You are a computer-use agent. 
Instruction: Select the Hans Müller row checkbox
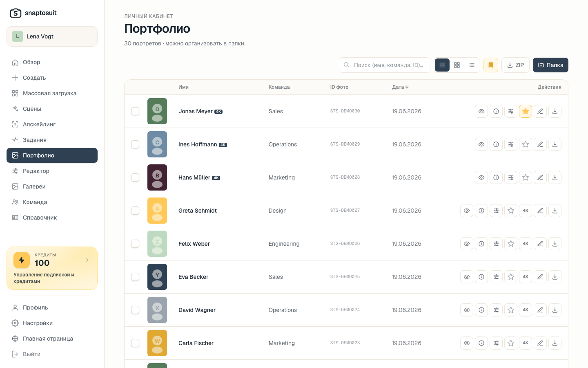click(135, 177)
